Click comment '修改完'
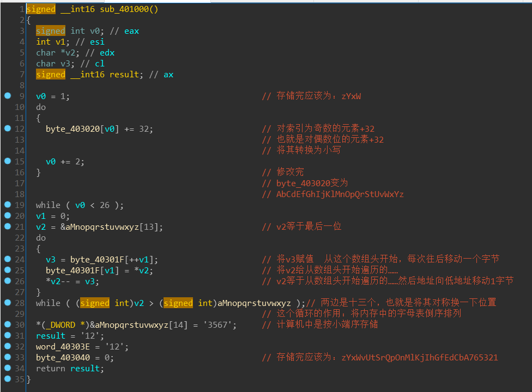532x392 pixels. tap(283, 172)
